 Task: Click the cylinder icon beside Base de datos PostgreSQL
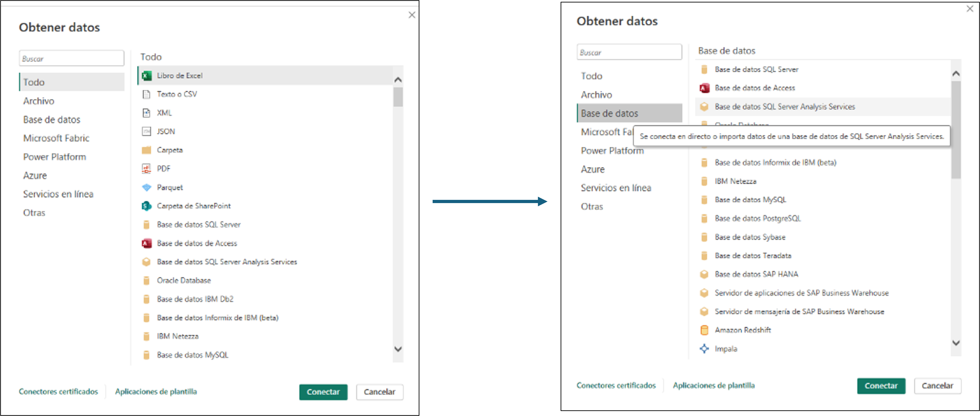point(704,218)
